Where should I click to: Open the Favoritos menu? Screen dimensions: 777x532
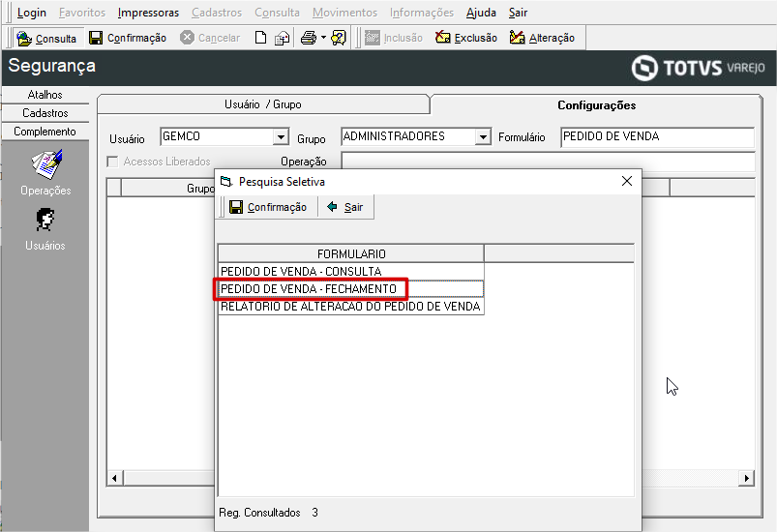[x=82, y=13]
